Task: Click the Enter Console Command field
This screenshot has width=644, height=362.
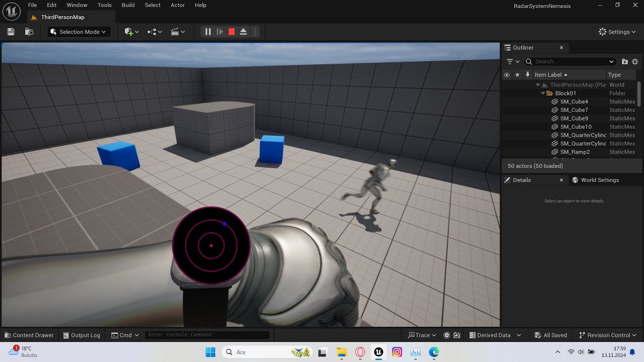Action: 207,335
